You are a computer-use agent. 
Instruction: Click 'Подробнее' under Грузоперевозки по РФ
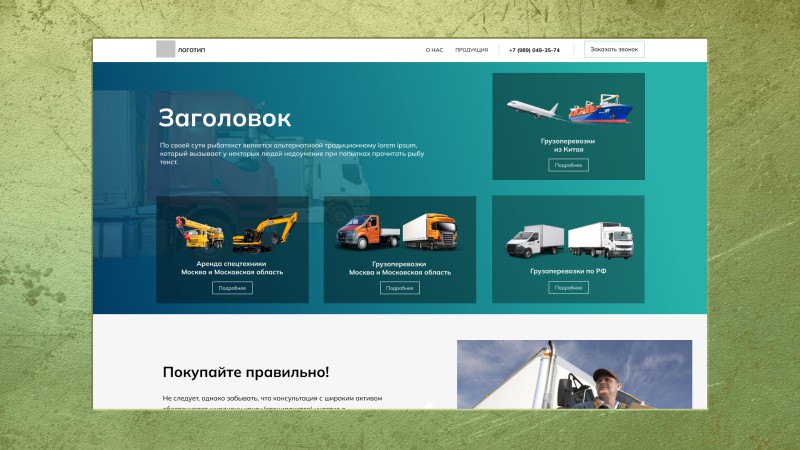click(x=568, y=288)
